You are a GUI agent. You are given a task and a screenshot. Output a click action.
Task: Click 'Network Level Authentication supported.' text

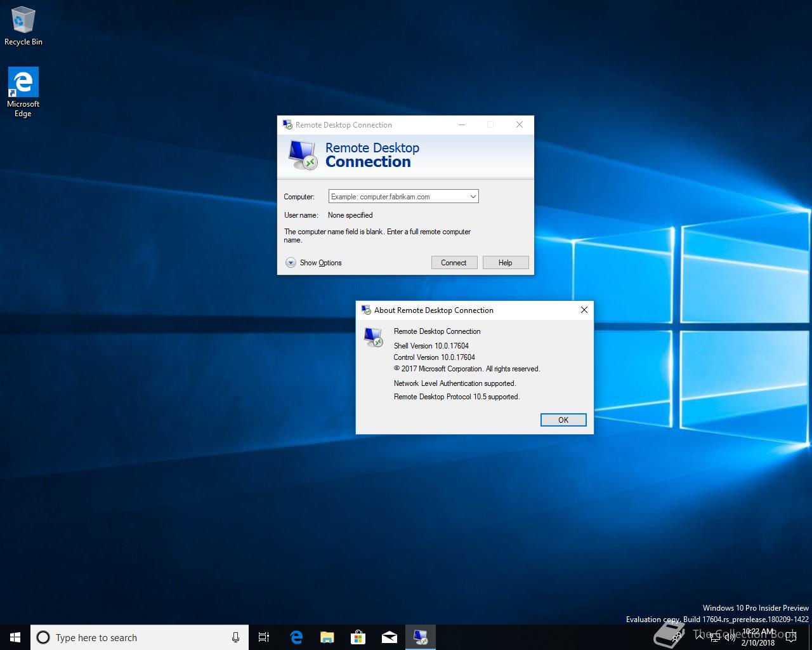(x=455, y=383)
